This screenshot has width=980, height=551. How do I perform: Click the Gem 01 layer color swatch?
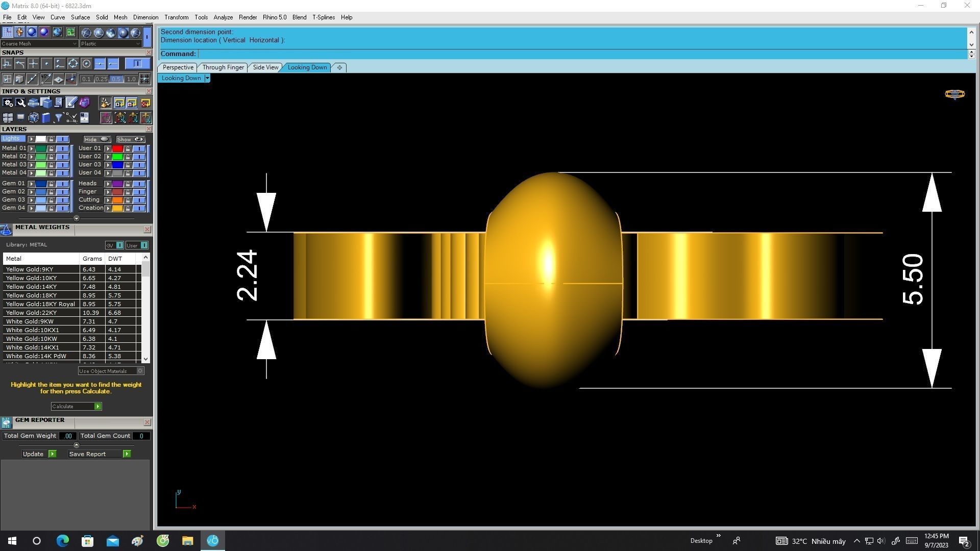pos(41,184)
